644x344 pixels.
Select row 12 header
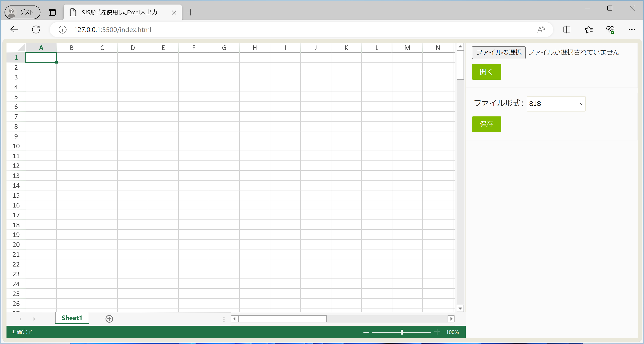(16, 166)
